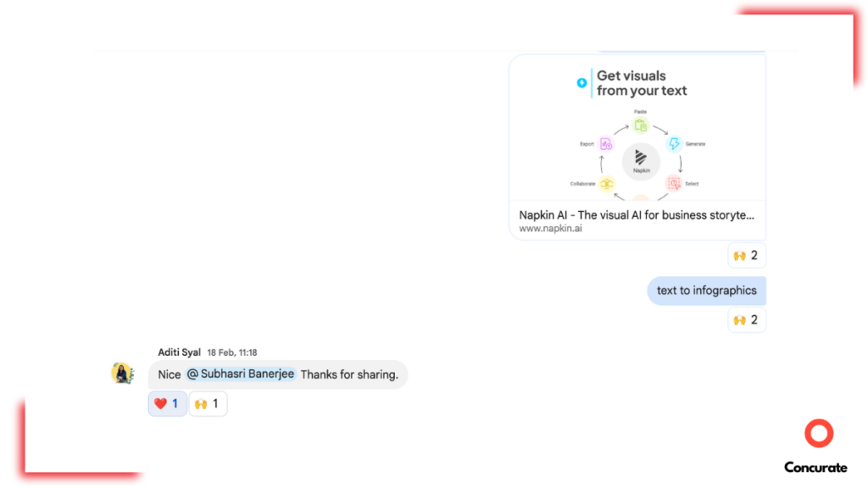Click the blue lightning badge beside 'Get visuals'
Viewport: 868px width, 488px height.
(581, 83)
